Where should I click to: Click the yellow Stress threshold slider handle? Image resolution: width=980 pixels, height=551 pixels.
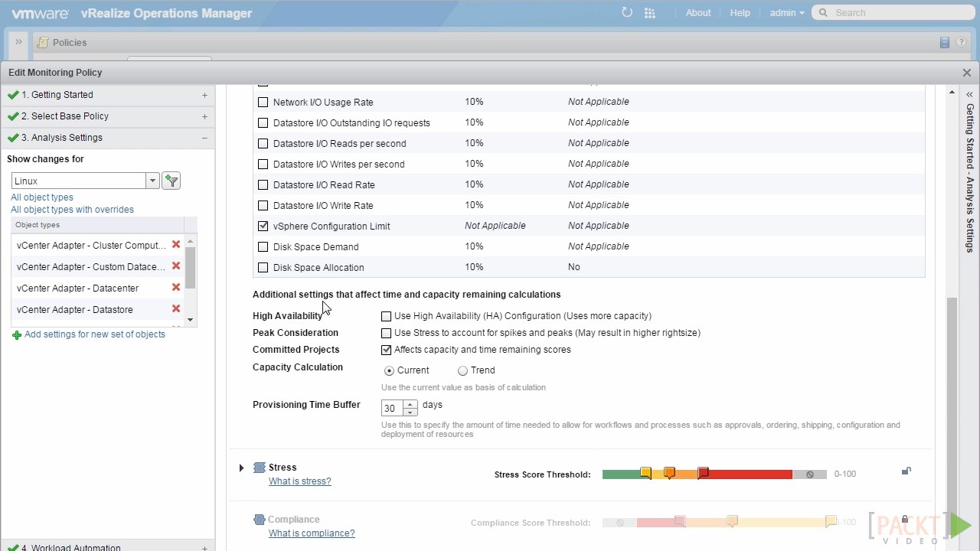point(646,473)
